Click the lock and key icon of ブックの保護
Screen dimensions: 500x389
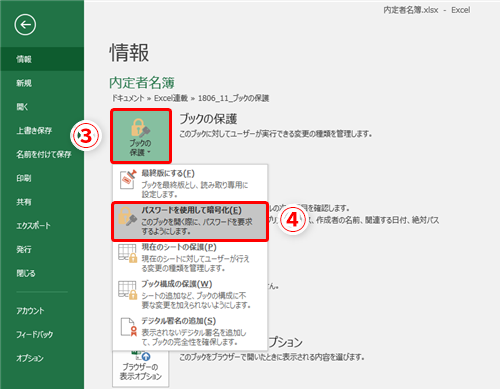pos(140,128)
